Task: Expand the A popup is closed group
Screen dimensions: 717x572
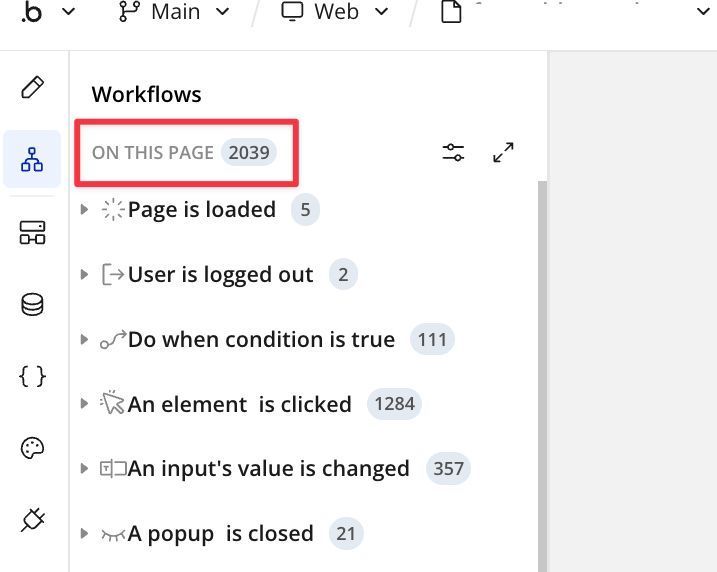Action: [84, 534]
